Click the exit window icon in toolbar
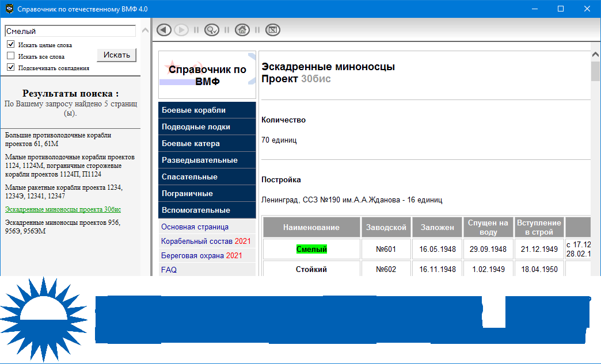The width and height of the screenshot is (601, 364). (x=273, y=30)
